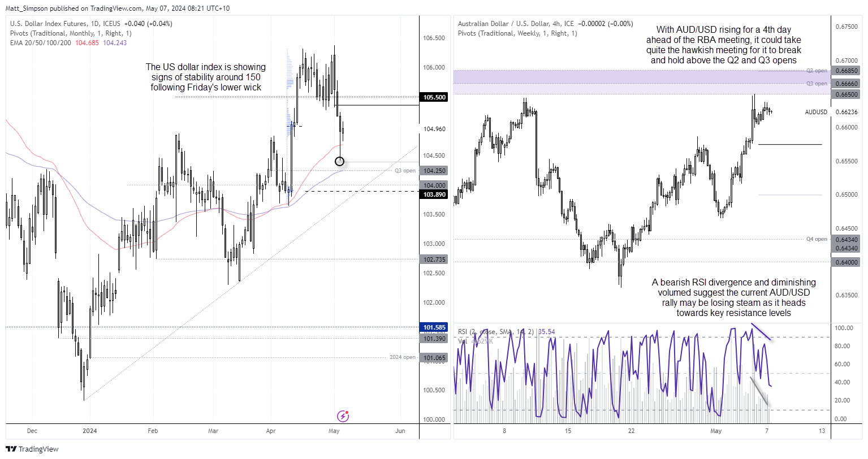This screenshot has width=868, height=459.
Task: Click 'Dec' on the left time axis
Action: [32, 431]
